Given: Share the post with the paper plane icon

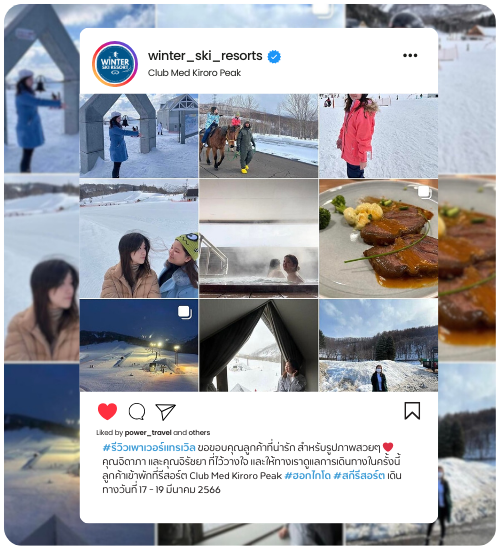Looking at the screenshot, I should click(x=165, y=411).
